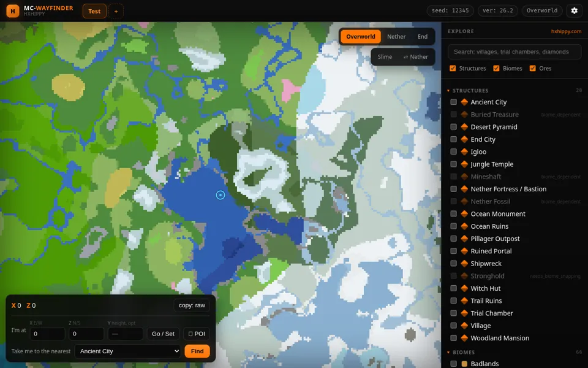The height and width of the screenshot is (368, 588).
Task: Toggle the Ores filter checkbox
Action: click(x=532, y=68)
